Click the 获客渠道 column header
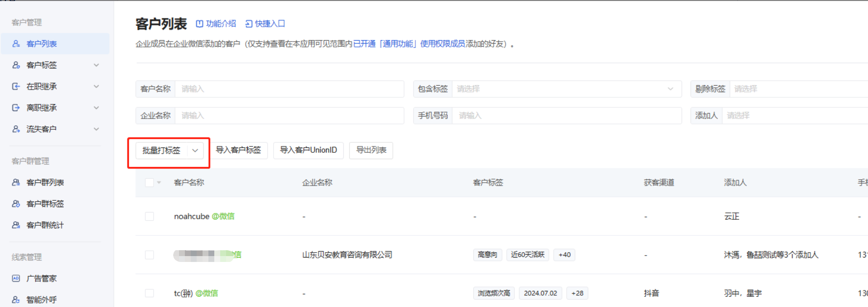Screen dimensions: 868x307 pos(659,183)
